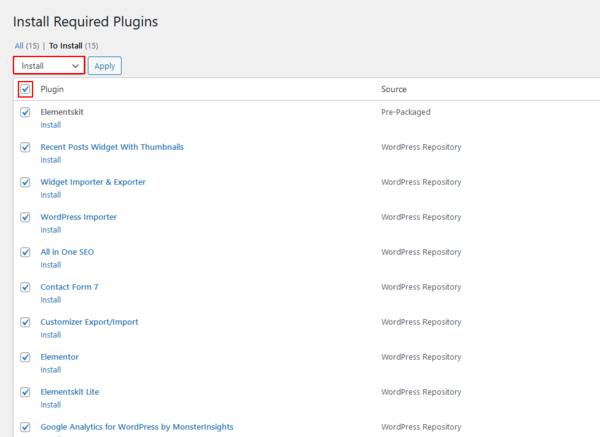Click Install under Elementskit
Viewport: 600px width, 437px height.
click(50, 125)
